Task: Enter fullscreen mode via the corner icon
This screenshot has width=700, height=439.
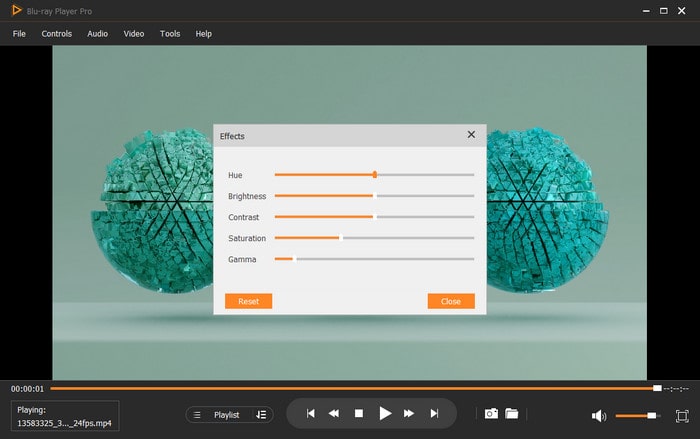Action: [x=682, y=416]
